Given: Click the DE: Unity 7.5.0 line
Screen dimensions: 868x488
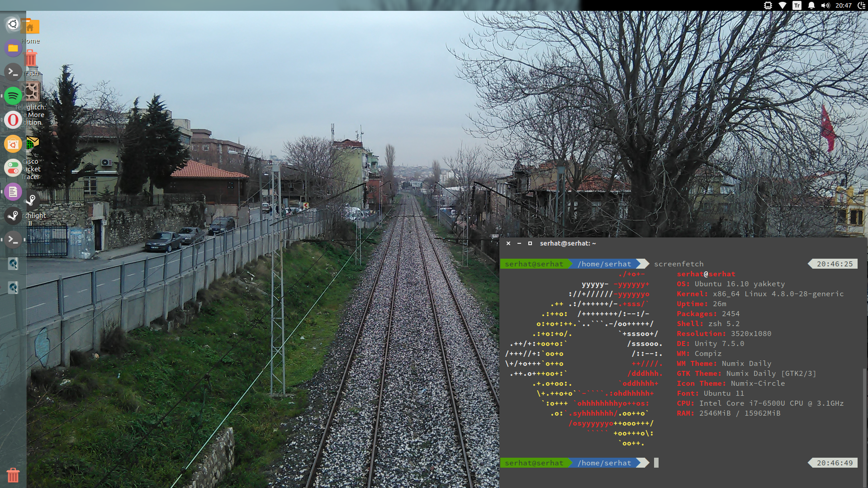Looking at the screenshot, I should pyautogui.click(x=710, y=344).
